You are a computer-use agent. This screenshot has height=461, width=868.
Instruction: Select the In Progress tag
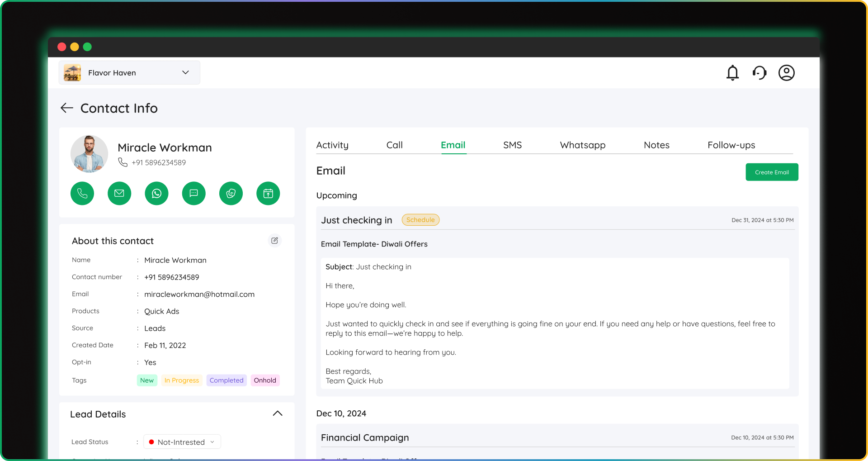pos(182,380)
